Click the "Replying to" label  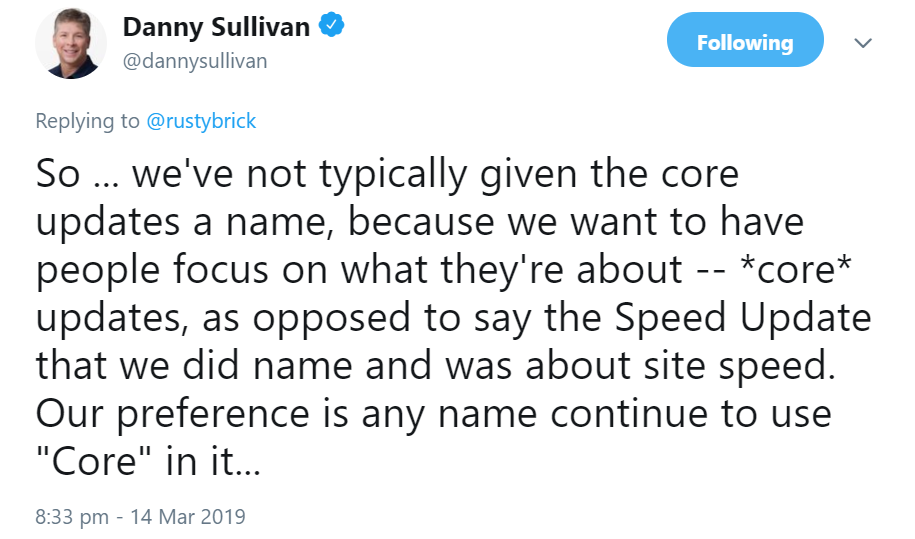tap(87, 121)
